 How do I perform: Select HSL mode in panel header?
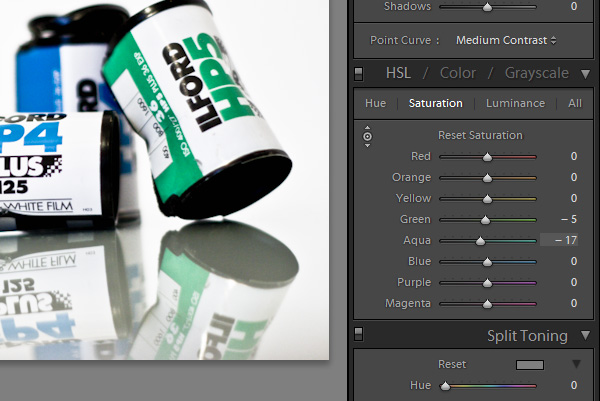click(x=398, y=73)
